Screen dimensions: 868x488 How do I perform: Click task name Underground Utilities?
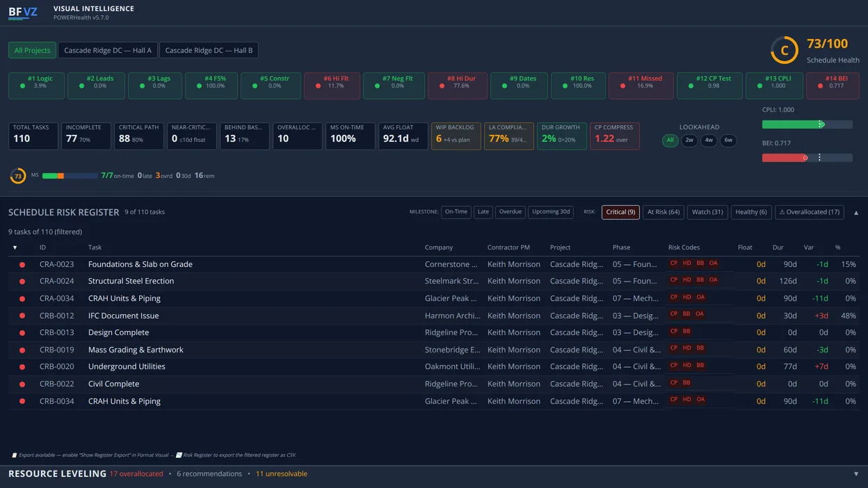[x=127, y=367]
